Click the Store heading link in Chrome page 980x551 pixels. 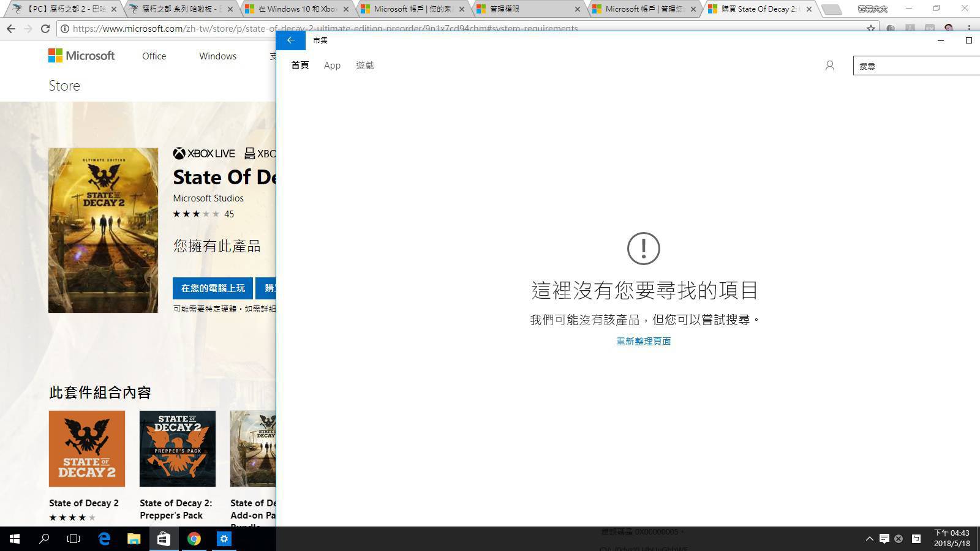64,86
